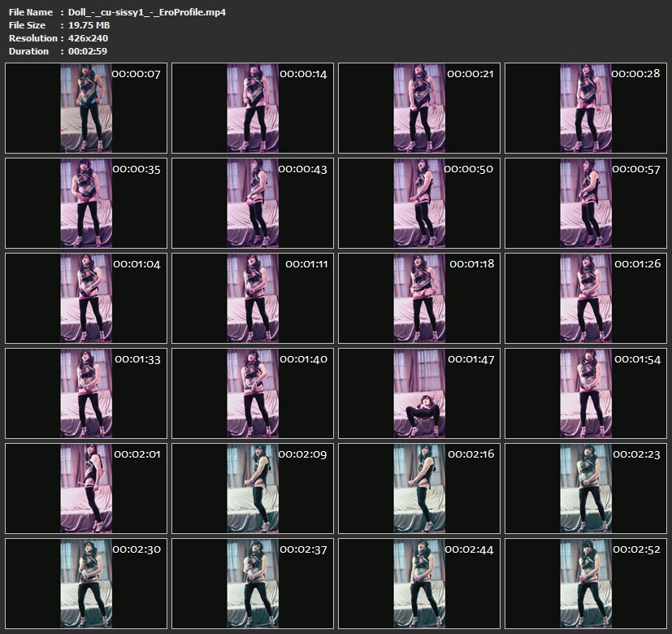Pick the 00:01:18 frame

[x=419, y=298]
